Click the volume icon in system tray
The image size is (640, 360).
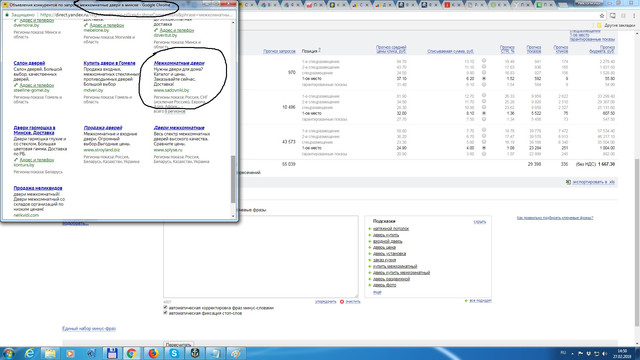(x=604, y=353)
